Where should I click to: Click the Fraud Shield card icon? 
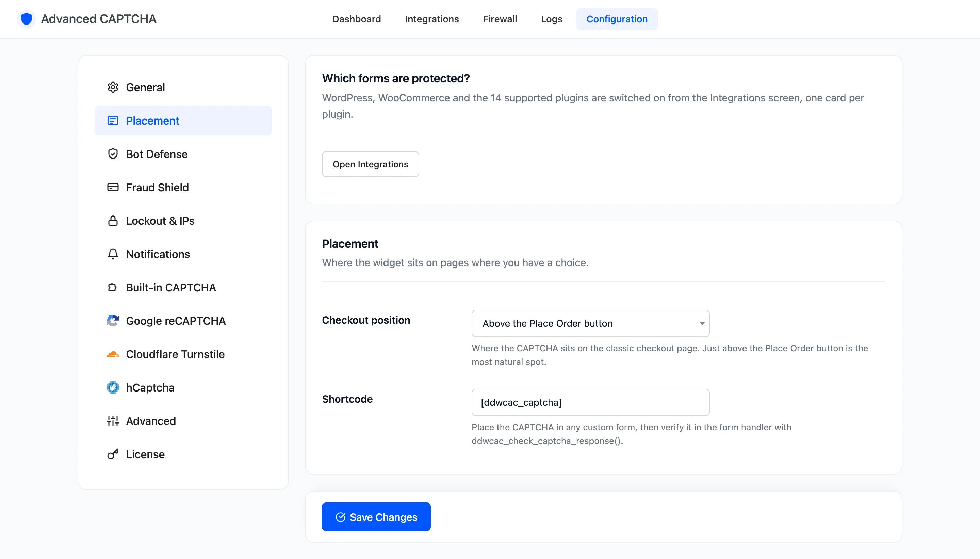point(113,187)
